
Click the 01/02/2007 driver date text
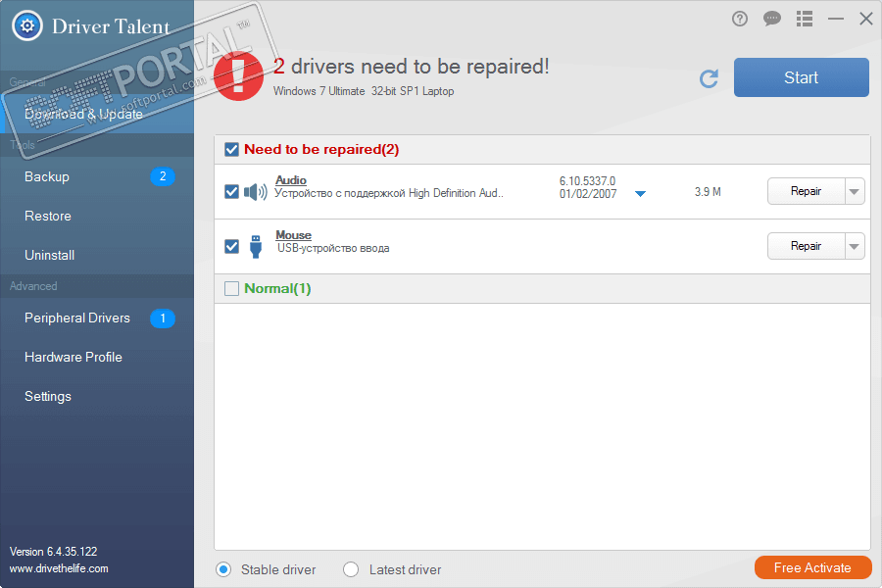588,194
